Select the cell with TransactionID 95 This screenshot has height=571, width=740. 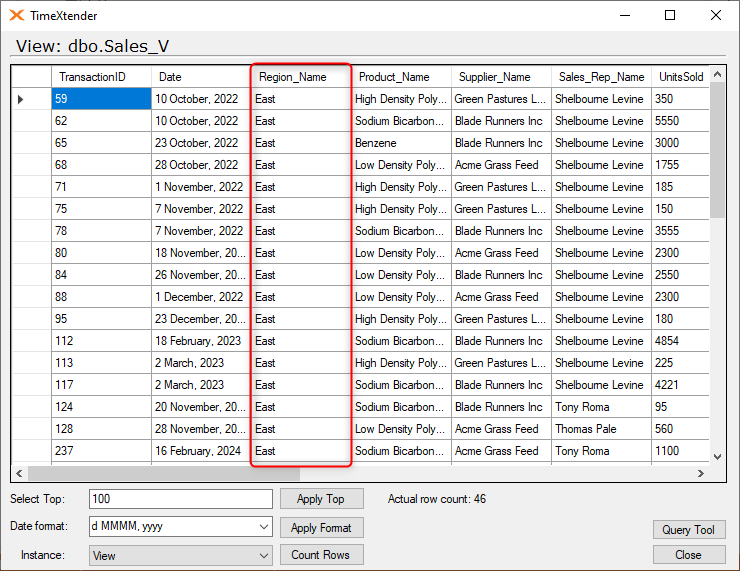(101, 319)
